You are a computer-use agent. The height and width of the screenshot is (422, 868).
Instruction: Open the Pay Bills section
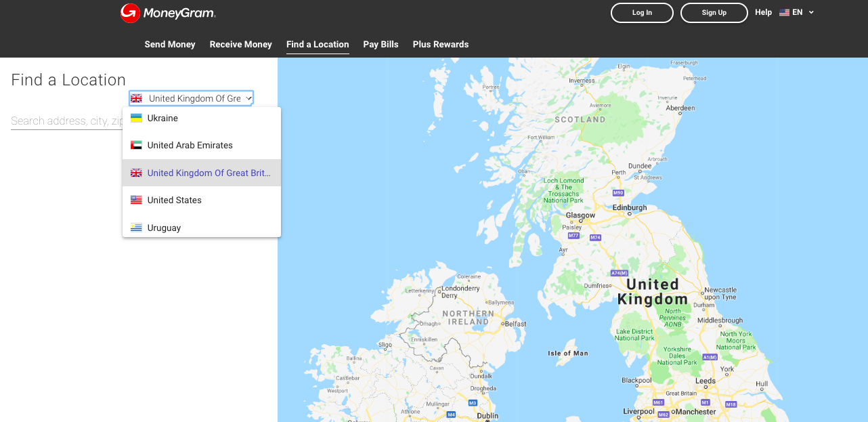coord(381,44)
